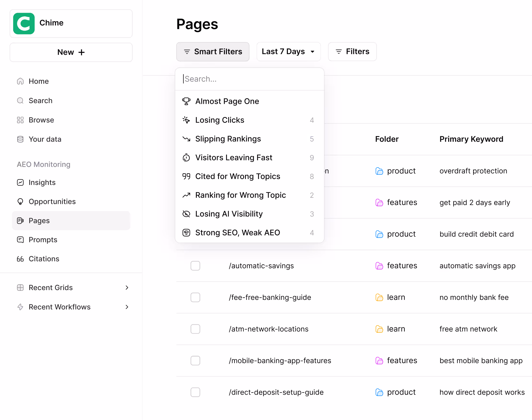Select the /direct-deposit-setup-guide row checkbox
The image size is (532, 420).
click(x=195, y=392)
